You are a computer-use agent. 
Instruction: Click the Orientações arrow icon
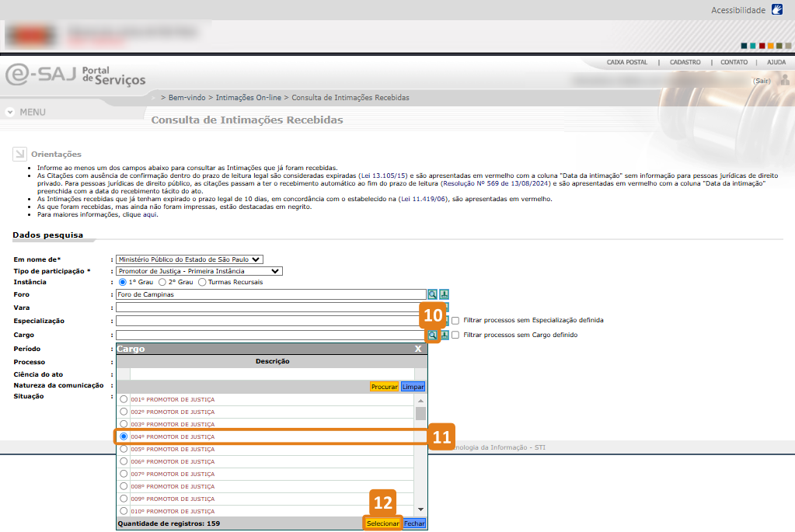[19, 154]
